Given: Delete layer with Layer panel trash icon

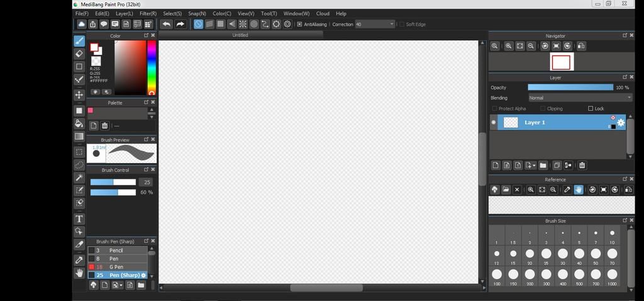Looking at the screenshot, I should pyautogui.click(x=582, y=166).
